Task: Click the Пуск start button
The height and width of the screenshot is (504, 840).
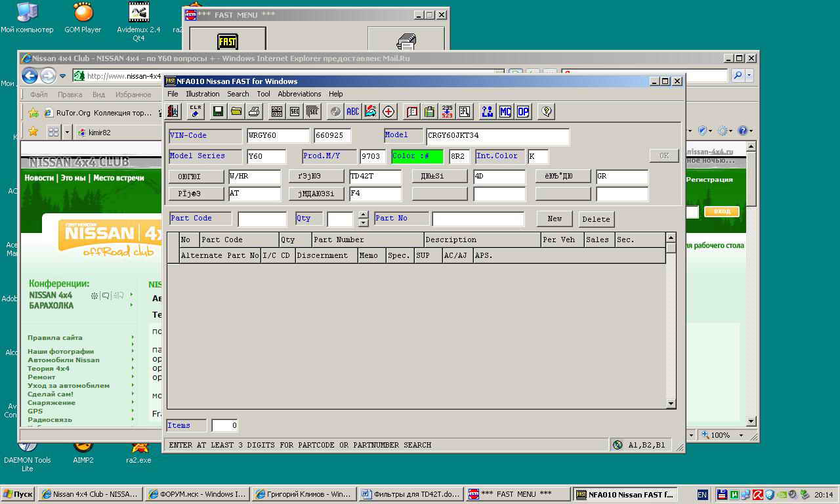Action: coord(18,494)
